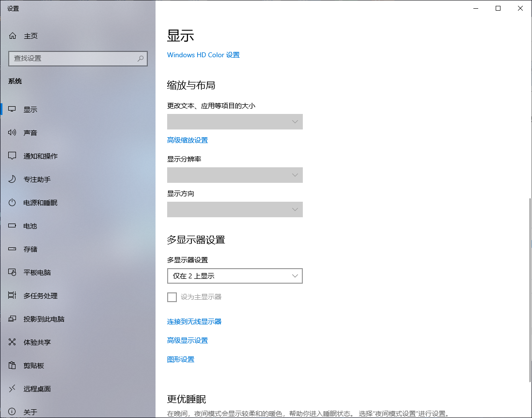Click the speech-bubble icon for 通知和操作
Screen dimensions: 532x418
[x=12, y=156]
